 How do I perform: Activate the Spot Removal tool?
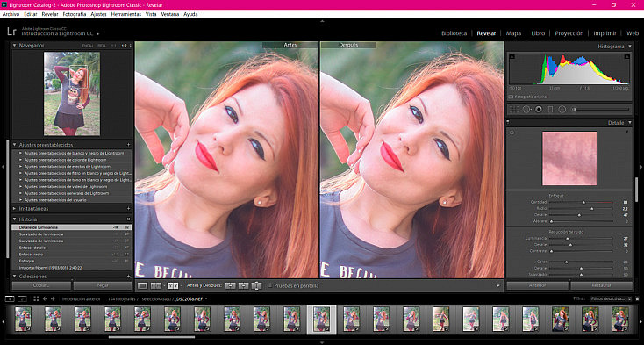point(526,109)
